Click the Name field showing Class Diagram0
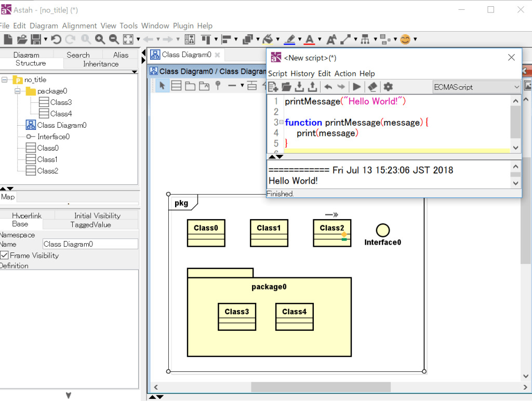The width and height of the screenshot is (532, 401). coord(90,244)
